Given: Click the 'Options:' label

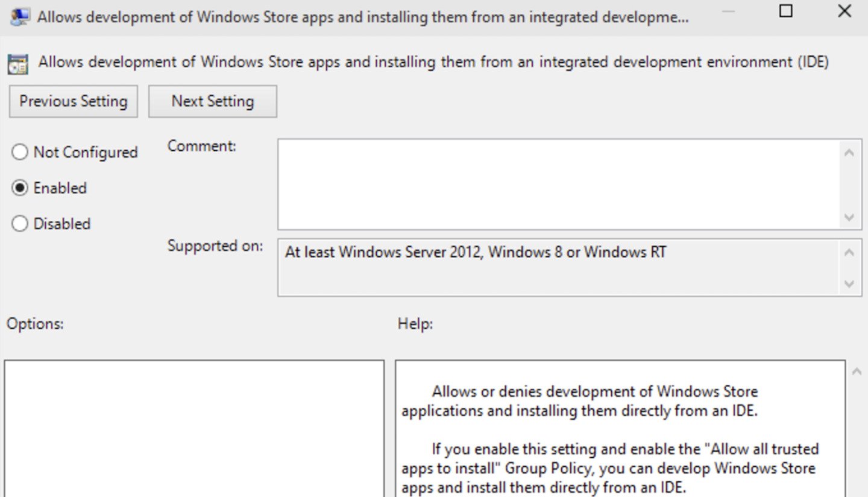Looking at the screenshot, I should tap(35, 324).
